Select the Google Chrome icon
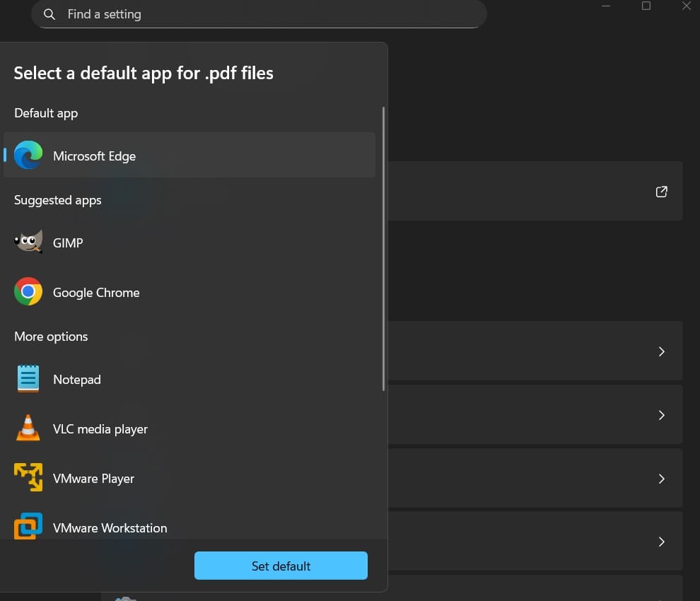Image resolution: width=700 pixels, height=601 pixels. point(28,291)
